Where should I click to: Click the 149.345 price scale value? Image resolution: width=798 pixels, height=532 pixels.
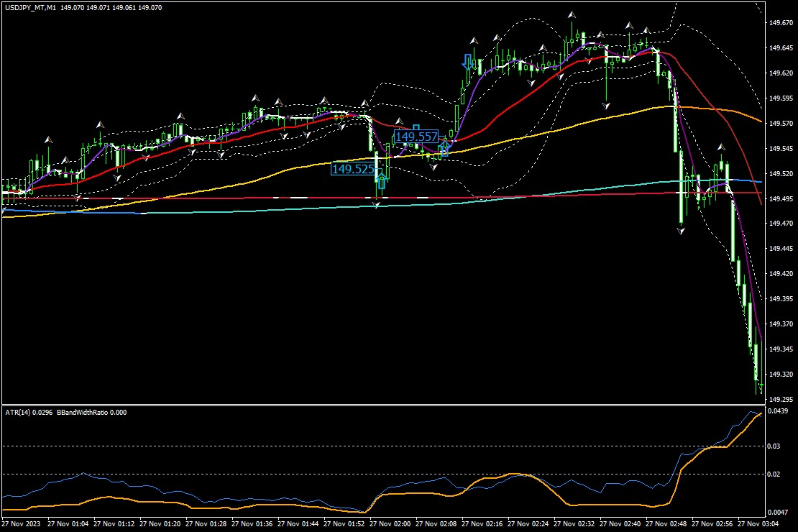click(x=781, y=349)
